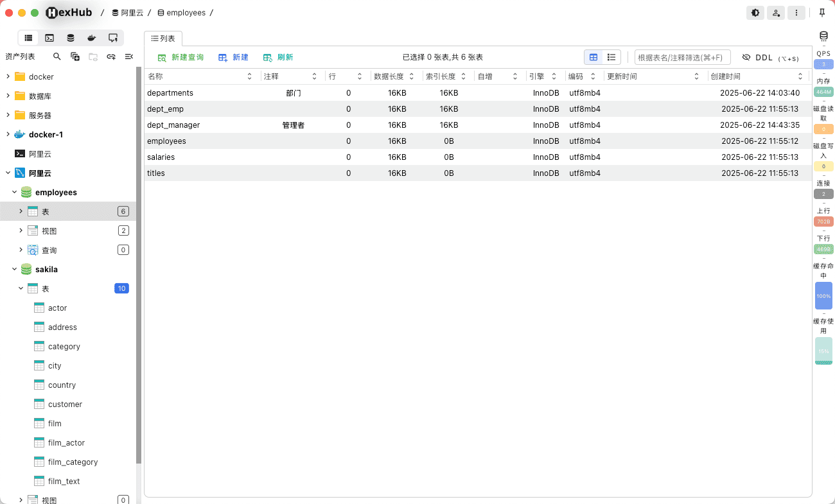
Task: Open the three-dot more options menu
Action: point(796,13)
